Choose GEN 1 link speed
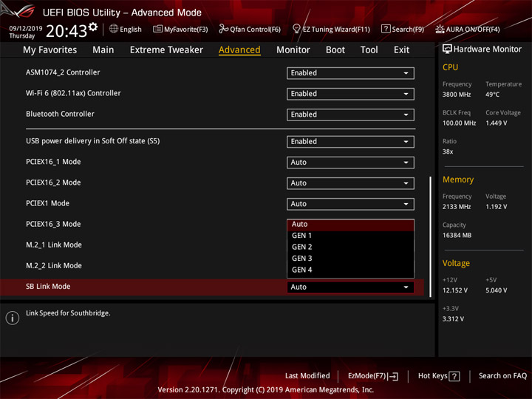Image resolution: width=532 pixels, height=399 pixels. coord(350,236)
